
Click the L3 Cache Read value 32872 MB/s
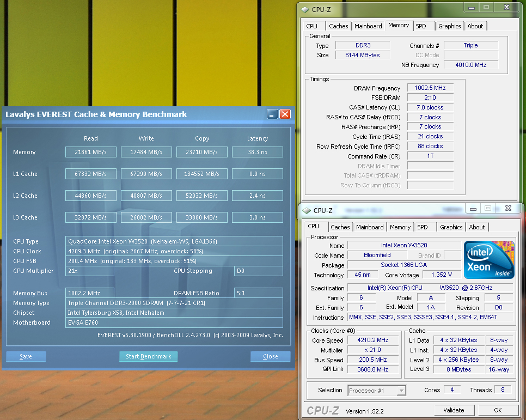pos(91,217)
